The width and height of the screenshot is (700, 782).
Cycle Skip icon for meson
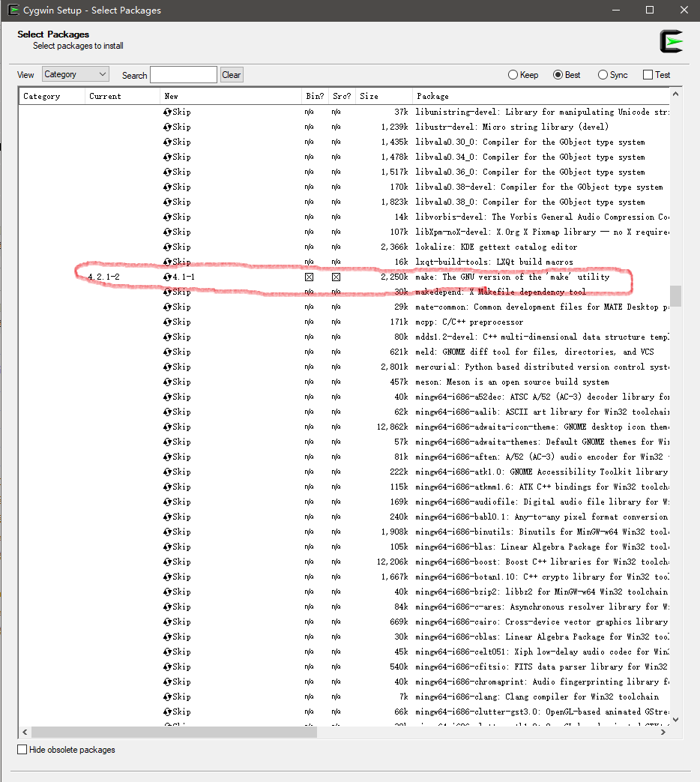coord(168,382)
